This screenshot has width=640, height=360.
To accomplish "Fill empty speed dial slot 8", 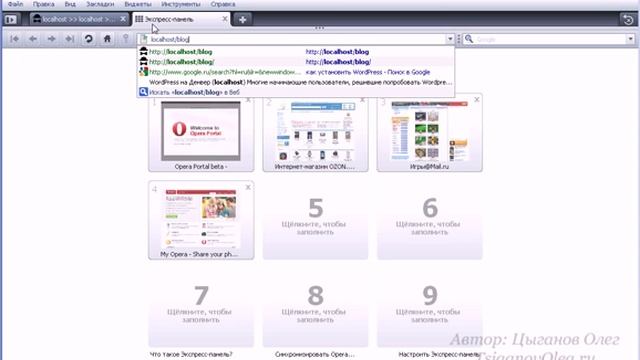I will (315, 308).
